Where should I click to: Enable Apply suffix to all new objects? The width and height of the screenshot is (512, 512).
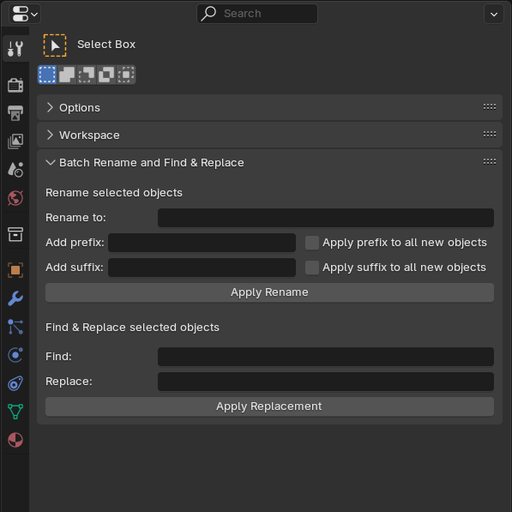(x=312, y=267)
